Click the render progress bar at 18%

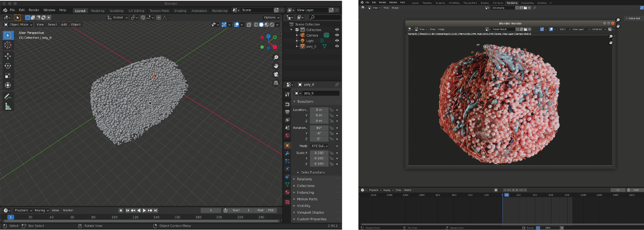pos(548,228)
